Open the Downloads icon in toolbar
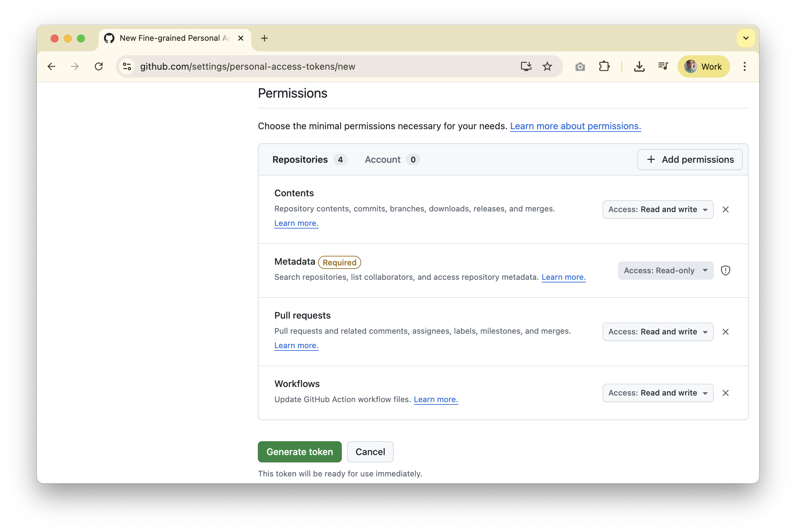The height and width of the screenshot is (532, 796). (x=639, y=66)
